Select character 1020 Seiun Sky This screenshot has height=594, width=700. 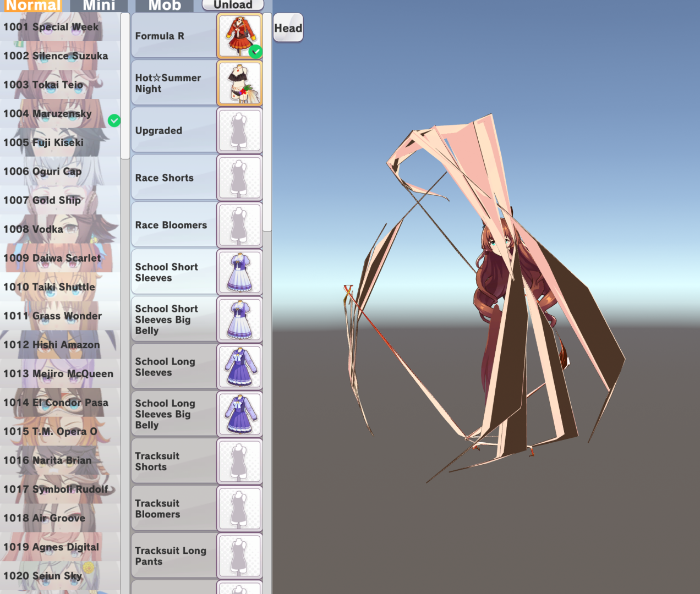(x=60, y=575)
